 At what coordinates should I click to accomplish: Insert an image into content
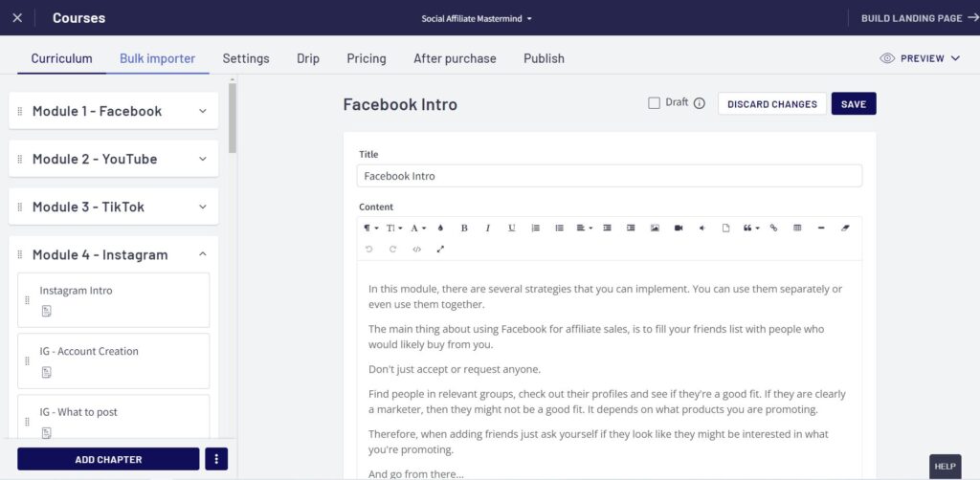(x=655, y=229)
